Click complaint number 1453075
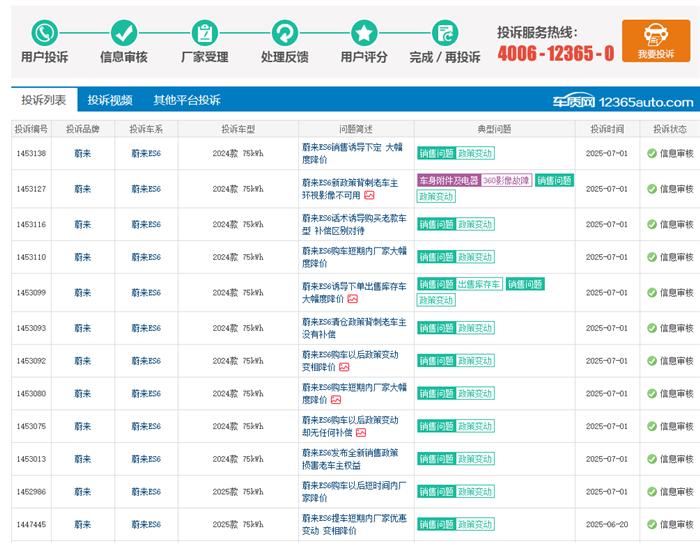This screenshot has height=543, width=700. click(31, 426)
